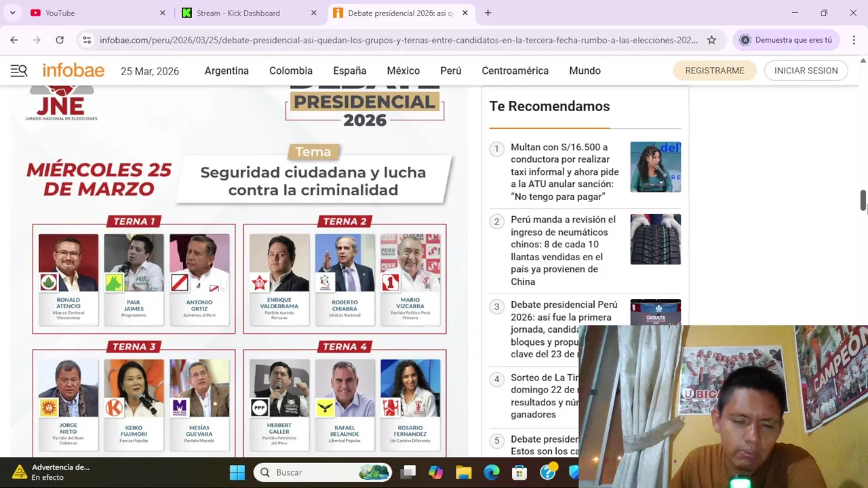Go back to the previous page
The width and height of the screenshot is (868, 488).
point(14,40)
